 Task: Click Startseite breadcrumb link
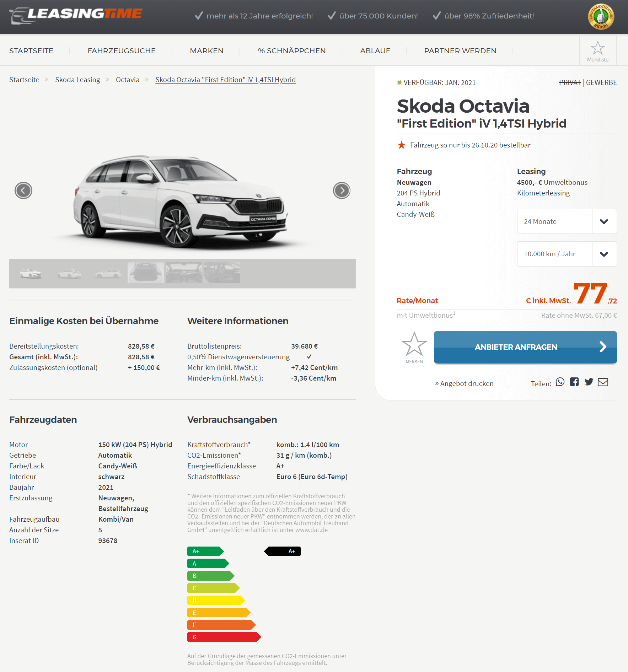click(x=24, y=80)
